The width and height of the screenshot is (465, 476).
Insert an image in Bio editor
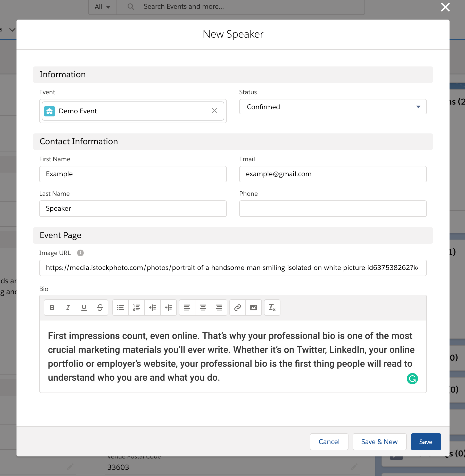[x=254, y=308]
